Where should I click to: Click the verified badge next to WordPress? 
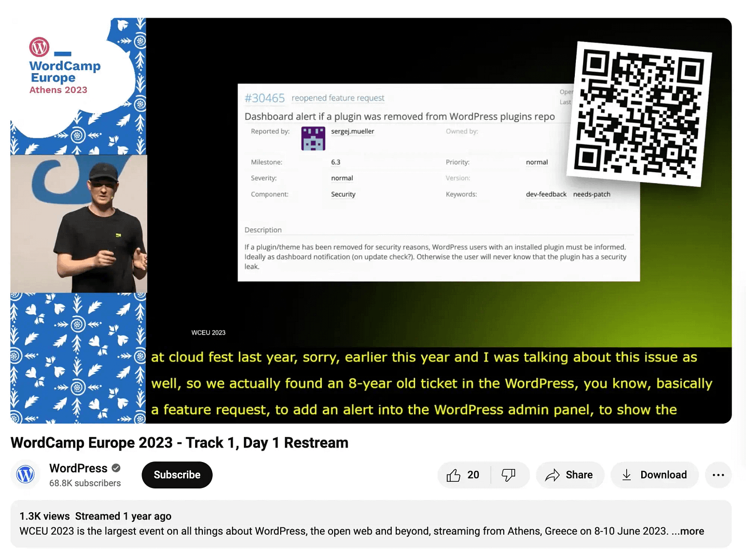(x=116, y=468)
